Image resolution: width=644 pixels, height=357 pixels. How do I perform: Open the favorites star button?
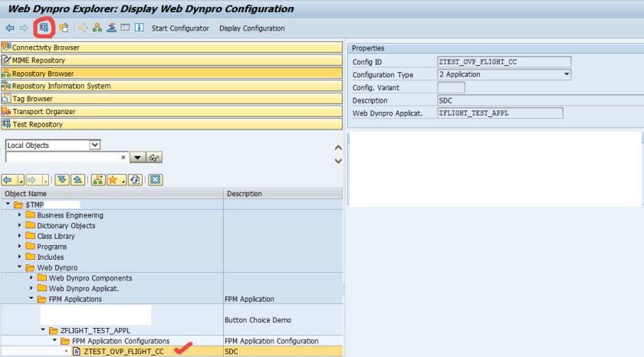(113, 180)
